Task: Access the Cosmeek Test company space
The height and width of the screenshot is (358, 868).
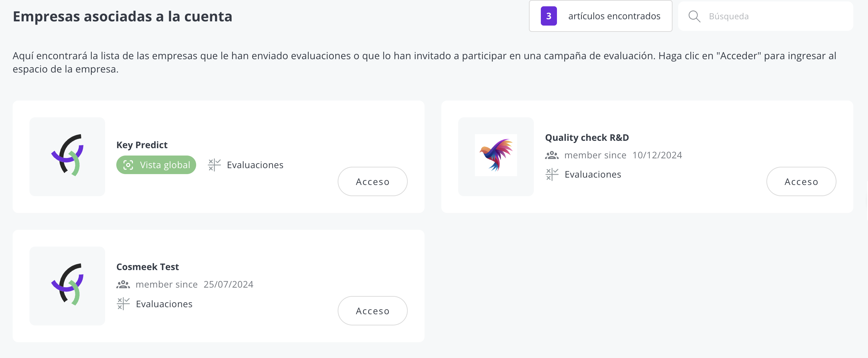Action: 373,311
